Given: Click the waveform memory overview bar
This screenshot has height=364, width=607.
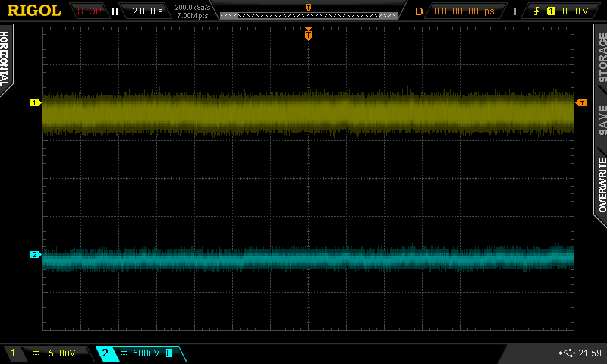Looking at the screenshot, I should (x=308, y=14).
